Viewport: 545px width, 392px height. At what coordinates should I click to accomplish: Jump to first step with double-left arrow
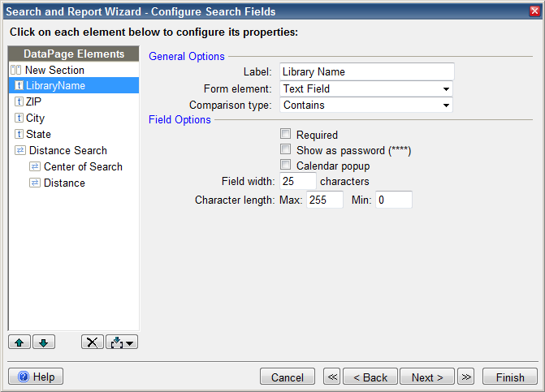tap(331, 377)
